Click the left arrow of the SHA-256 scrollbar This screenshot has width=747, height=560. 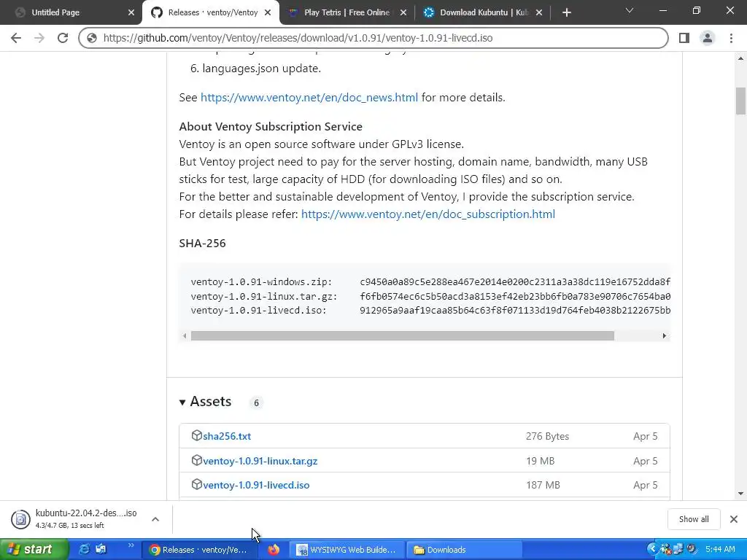pyautogui.click(x=185, y=335)
